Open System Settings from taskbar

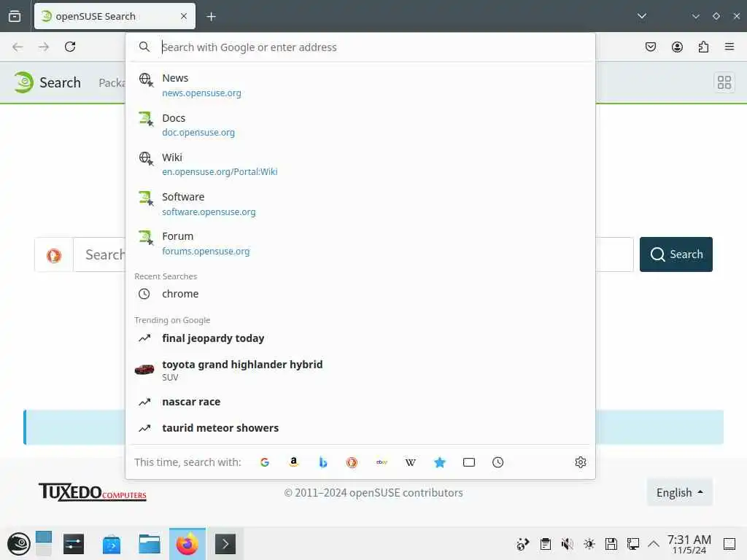pyautogui.click(x=74, y=544)
